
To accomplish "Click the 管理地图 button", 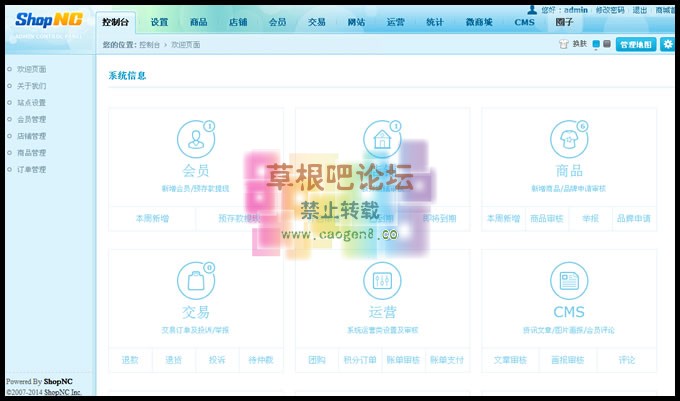I will [x=636, y=45].
